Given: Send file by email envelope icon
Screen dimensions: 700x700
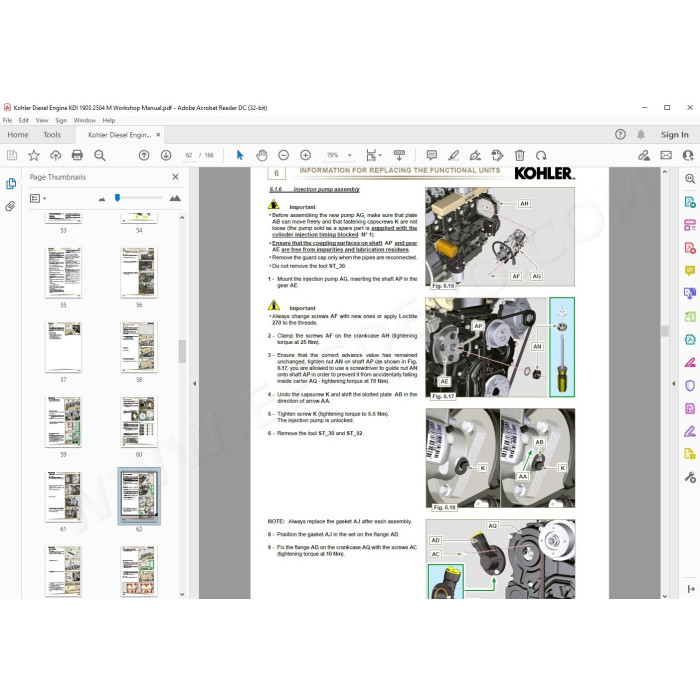Looking at the screenshot, I should pos(666,155).
